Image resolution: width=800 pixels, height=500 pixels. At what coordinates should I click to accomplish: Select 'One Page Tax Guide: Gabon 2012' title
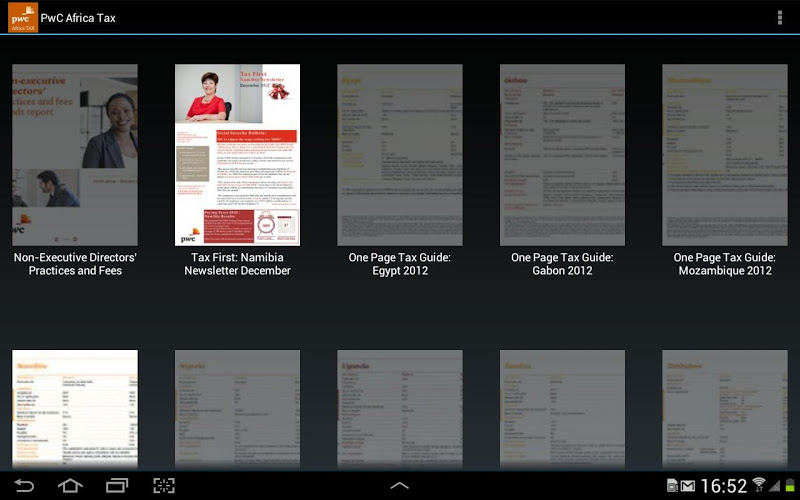562,264
